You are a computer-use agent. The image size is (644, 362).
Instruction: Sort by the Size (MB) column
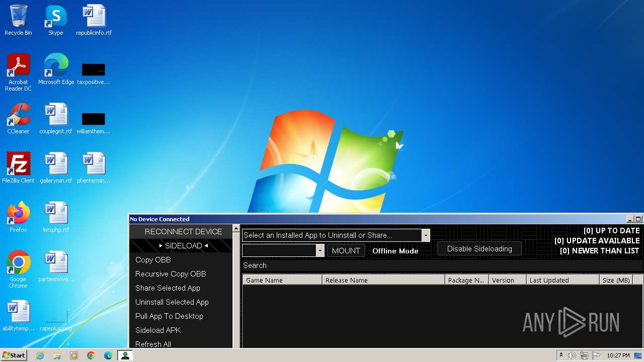click(616, 280)
